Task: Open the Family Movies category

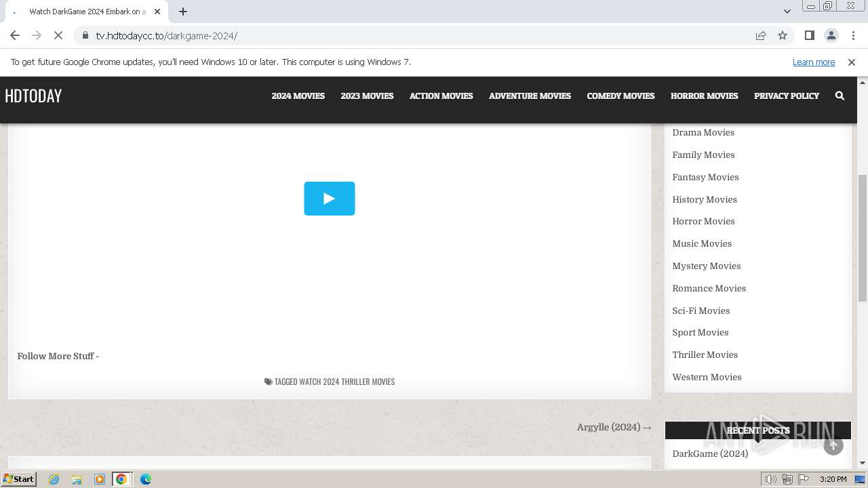Action: click(703, 155)
